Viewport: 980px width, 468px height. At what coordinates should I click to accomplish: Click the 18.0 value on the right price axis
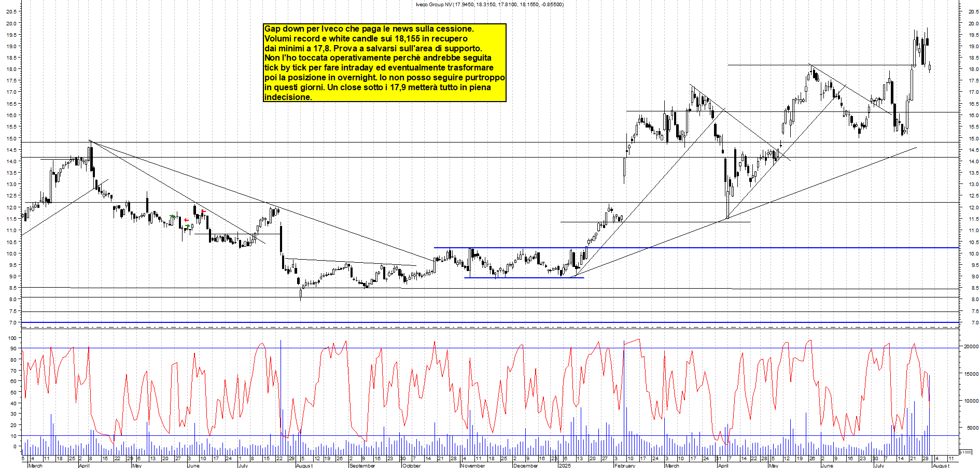point(973,69)
